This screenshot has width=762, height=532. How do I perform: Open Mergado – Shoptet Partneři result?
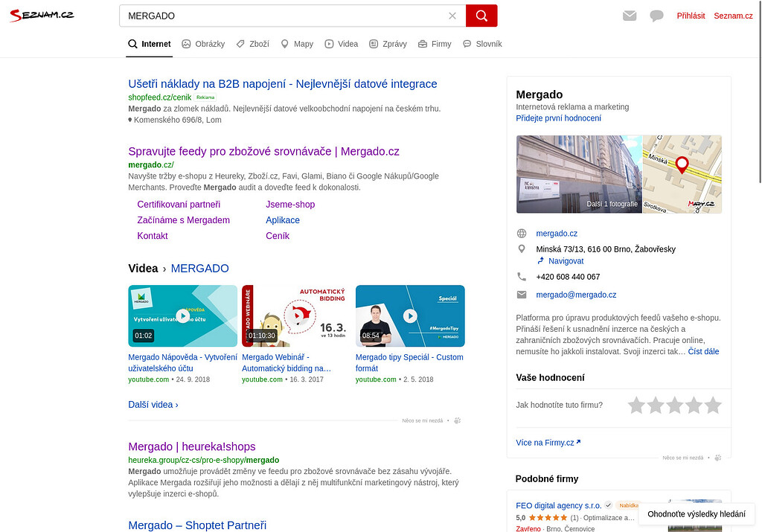coord(197,525)
